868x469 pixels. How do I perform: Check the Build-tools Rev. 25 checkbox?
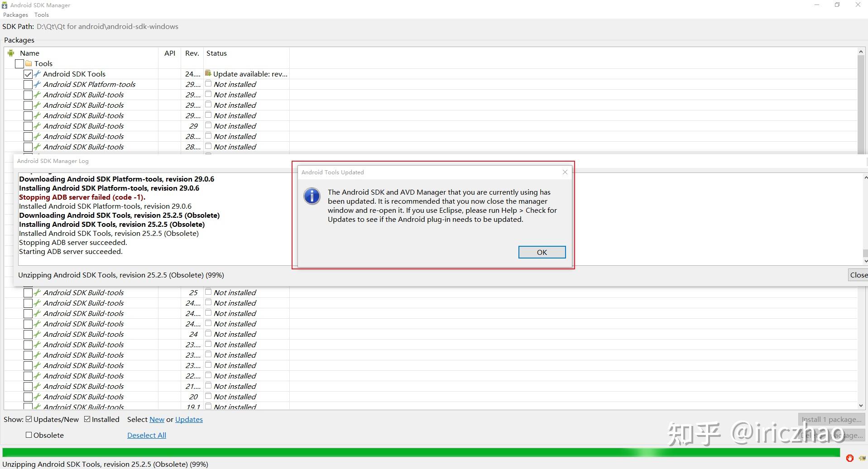coord(28,293)
